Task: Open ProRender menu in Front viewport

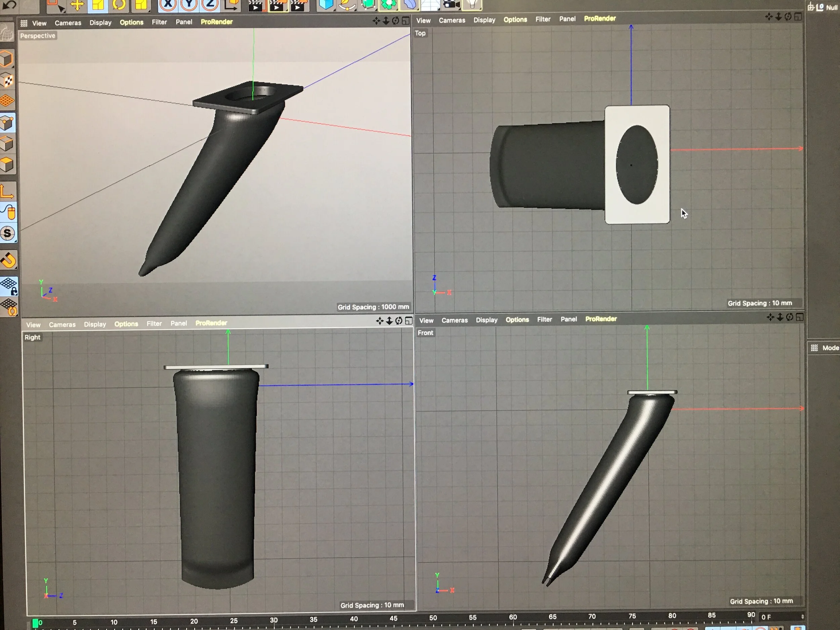Action: (x=601, y=319)
